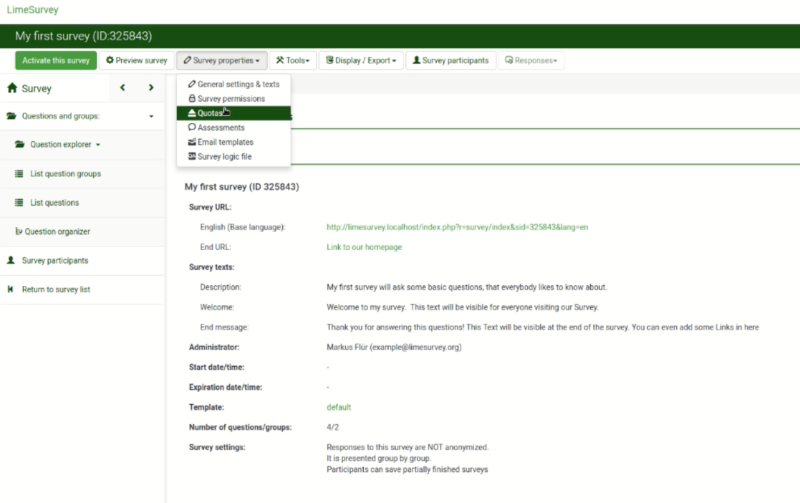Click the list icon beside List questions
The height and width of the screenshot is (503, 800).
pyautogui.click(x=19, y=203)
